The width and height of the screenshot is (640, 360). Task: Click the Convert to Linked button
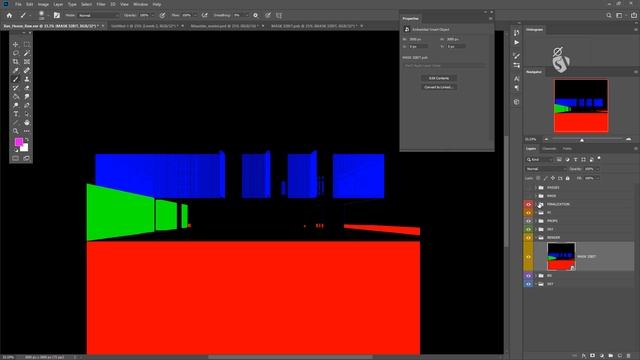(x=439, y=87)
